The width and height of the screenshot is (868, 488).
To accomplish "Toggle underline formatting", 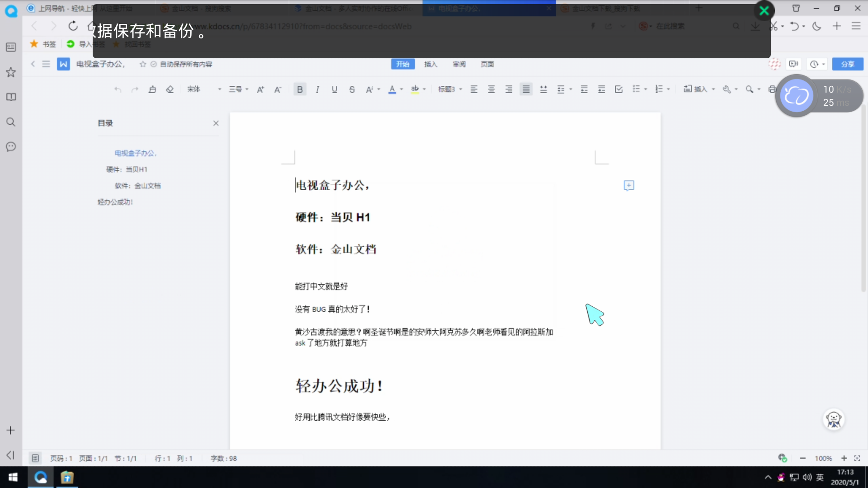I will 335,89.
